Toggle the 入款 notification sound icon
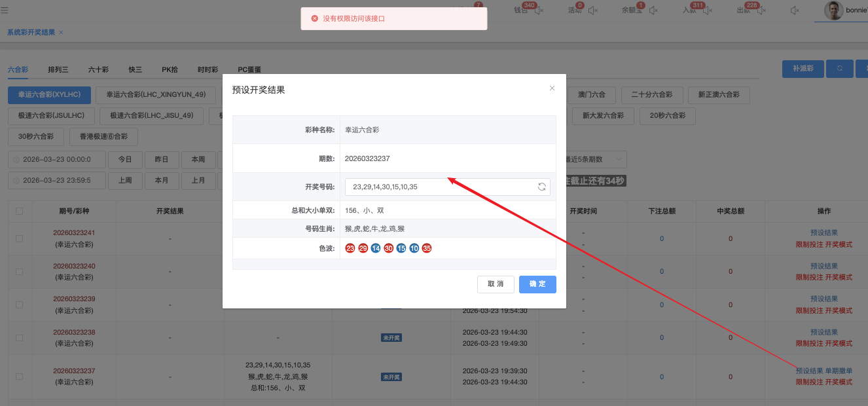The image size is (868, 406). [x=708, y=10]
